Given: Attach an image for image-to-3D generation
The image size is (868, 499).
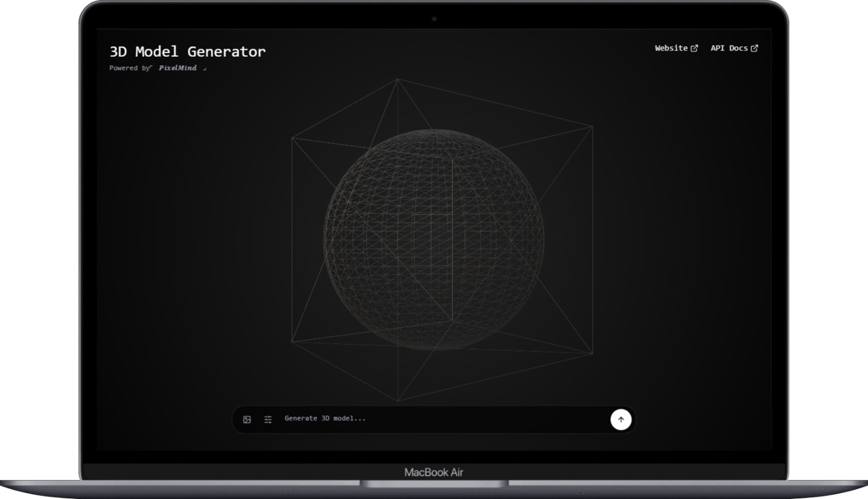Looking at the screenshot, I should click(246, 419).
